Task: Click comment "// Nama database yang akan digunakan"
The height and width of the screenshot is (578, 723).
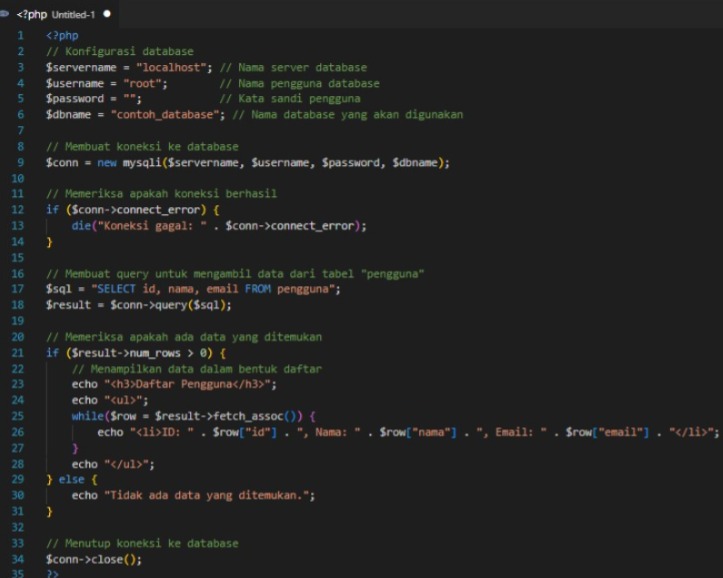Action: [348, 114]
